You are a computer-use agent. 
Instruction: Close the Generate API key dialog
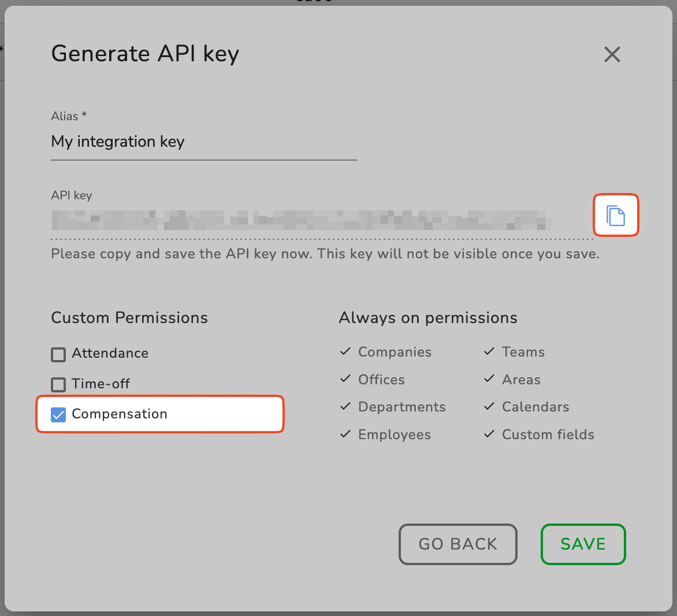click(x=612, y=54)
